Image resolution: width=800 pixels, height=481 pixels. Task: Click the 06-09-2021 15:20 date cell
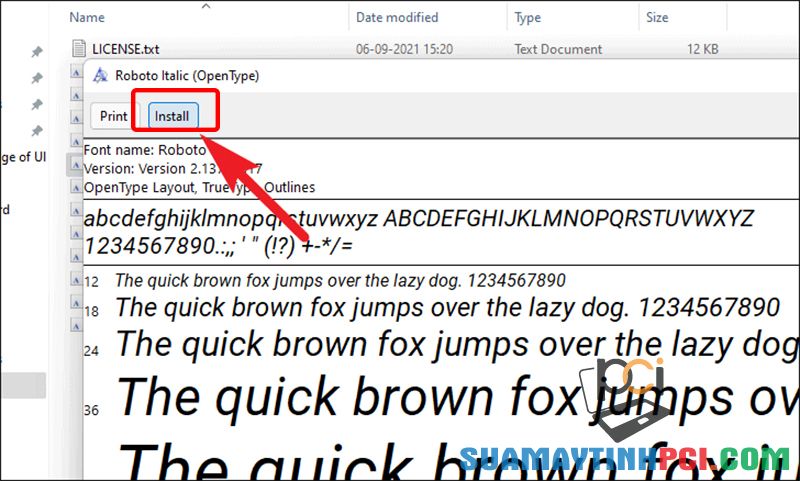point(404,49)
